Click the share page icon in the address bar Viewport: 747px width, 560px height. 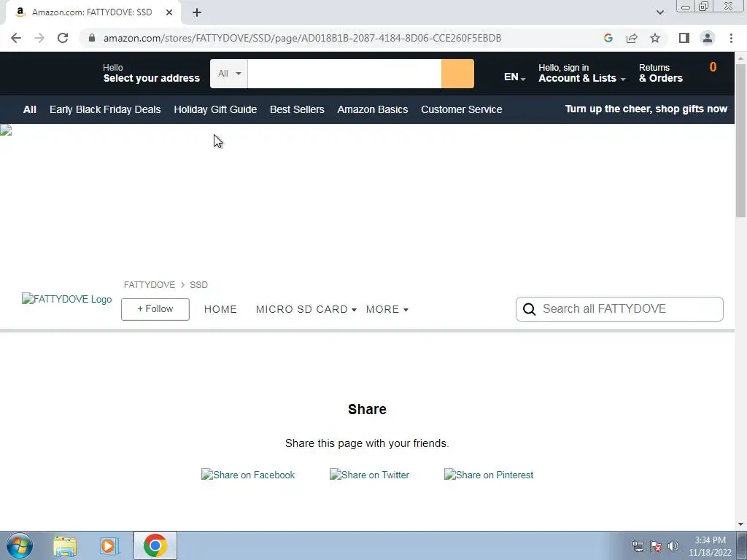[632, 38]
